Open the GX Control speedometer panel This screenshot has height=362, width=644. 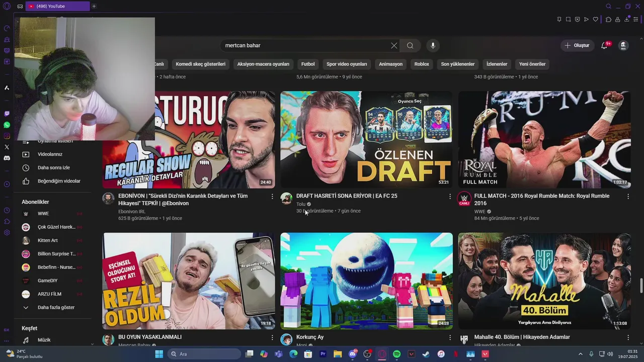(x=7, y=28)
